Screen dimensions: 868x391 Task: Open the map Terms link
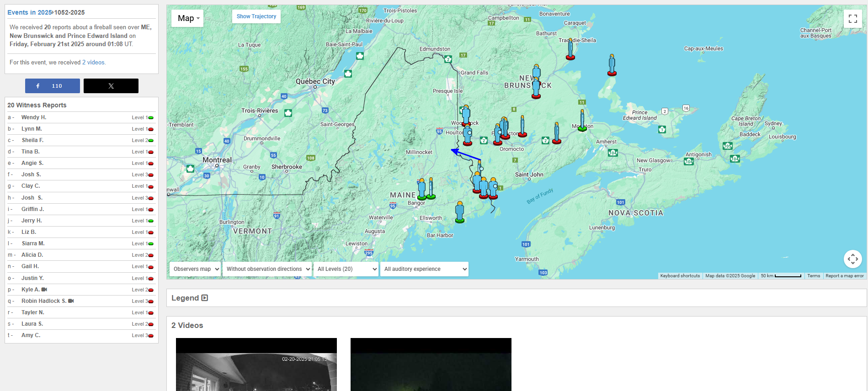tap(814, 276)
